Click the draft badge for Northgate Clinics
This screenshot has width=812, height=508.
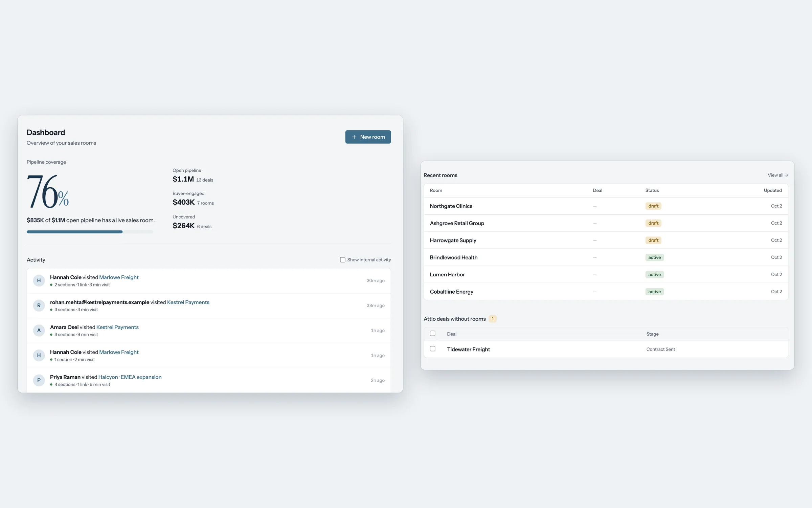(653, 206)
